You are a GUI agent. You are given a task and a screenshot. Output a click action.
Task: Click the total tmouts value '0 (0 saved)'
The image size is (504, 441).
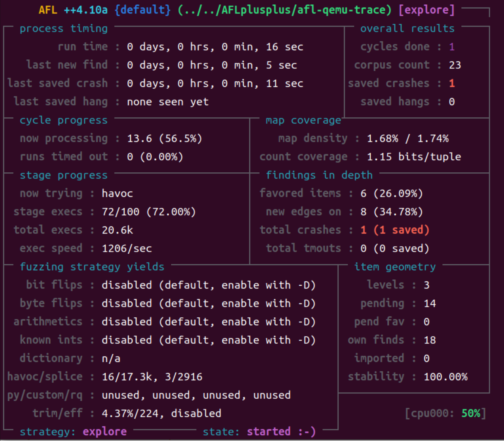395,248
